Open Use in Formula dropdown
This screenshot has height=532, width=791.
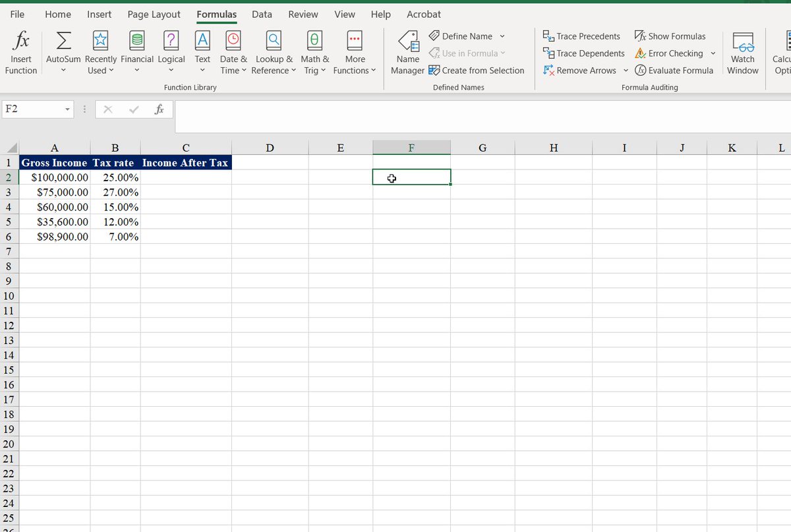click(x=467, y=53)
